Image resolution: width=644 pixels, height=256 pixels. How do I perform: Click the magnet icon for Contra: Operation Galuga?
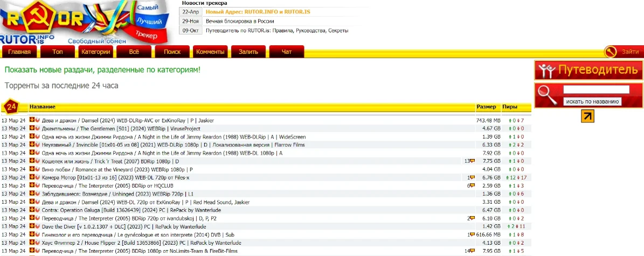pyautogui.click(x=37, y=210)
